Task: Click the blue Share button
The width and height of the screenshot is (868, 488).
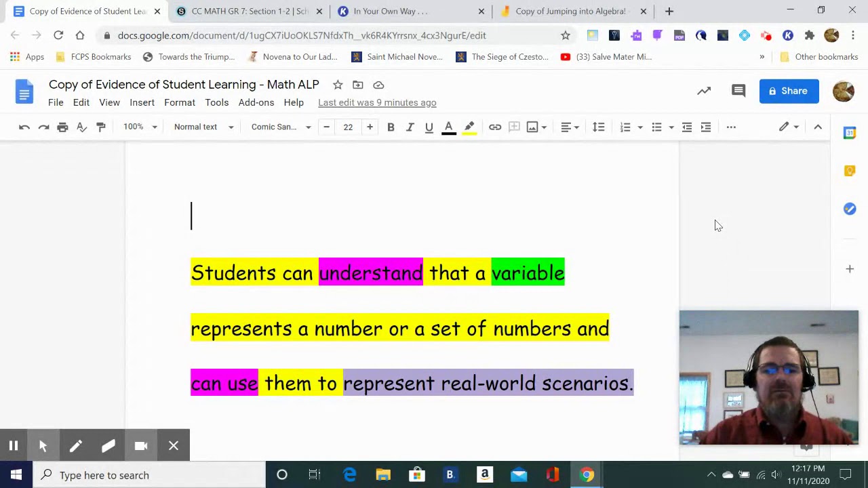Action: coord(789,91)
